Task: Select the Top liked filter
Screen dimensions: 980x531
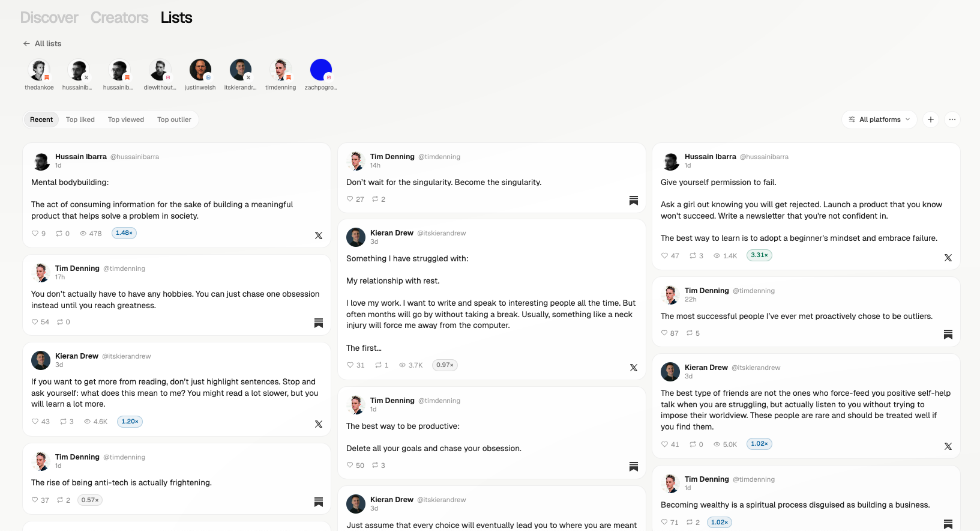Action: point(80,120)
